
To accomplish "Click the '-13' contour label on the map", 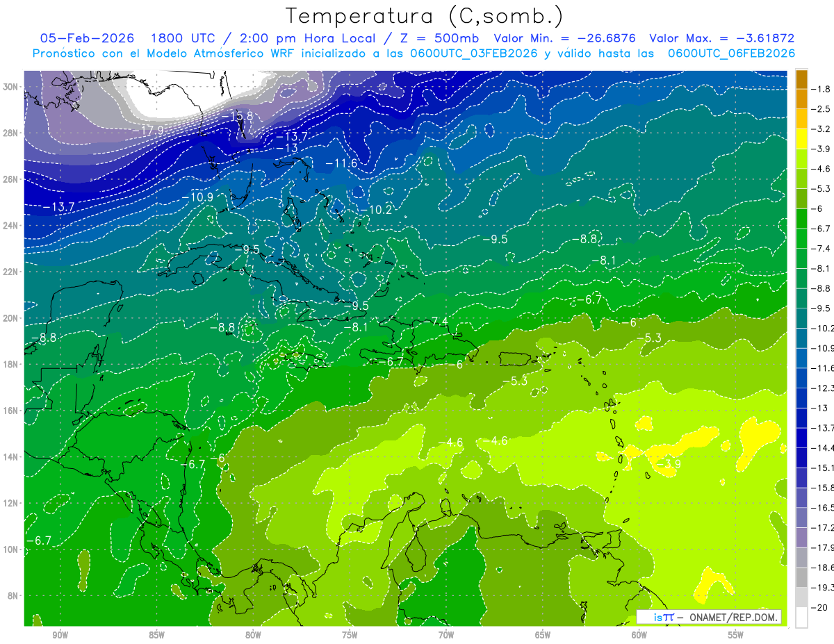I will [x=286, y=149].
